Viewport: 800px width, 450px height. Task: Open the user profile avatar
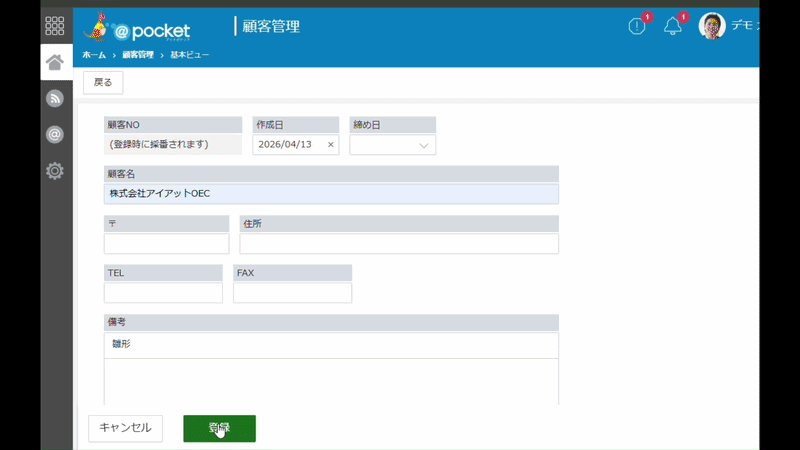[712, 26]
